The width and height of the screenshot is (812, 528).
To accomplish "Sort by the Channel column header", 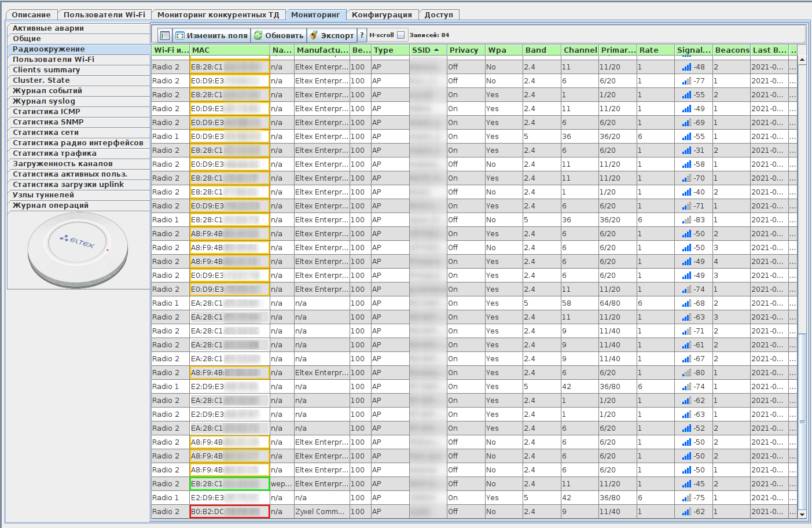I will [580, 50].
